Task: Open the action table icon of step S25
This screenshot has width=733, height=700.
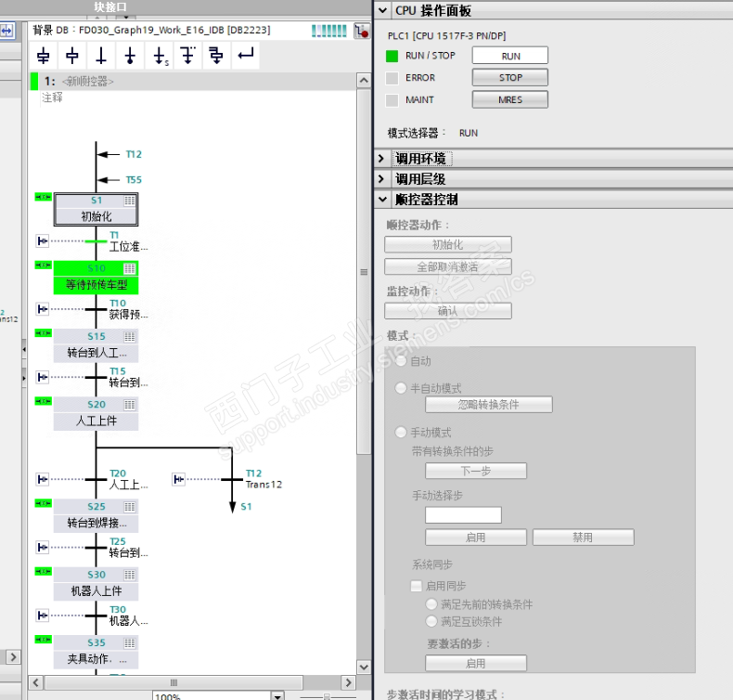Action: (130, 507)
